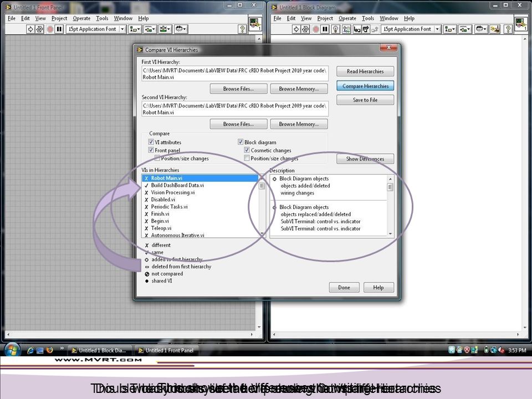Toggle Cosmetic changes checkbox

point(247,150)
